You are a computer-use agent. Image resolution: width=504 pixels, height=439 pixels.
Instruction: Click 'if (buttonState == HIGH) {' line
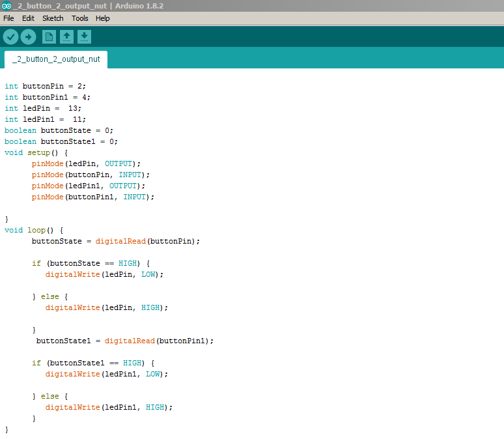coord(91,263)
